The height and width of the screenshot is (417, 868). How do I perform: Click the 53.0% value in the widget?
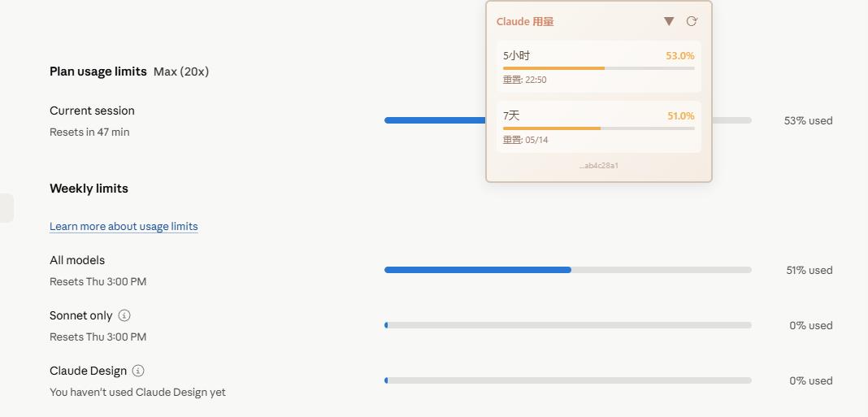[x=679, y=56]
